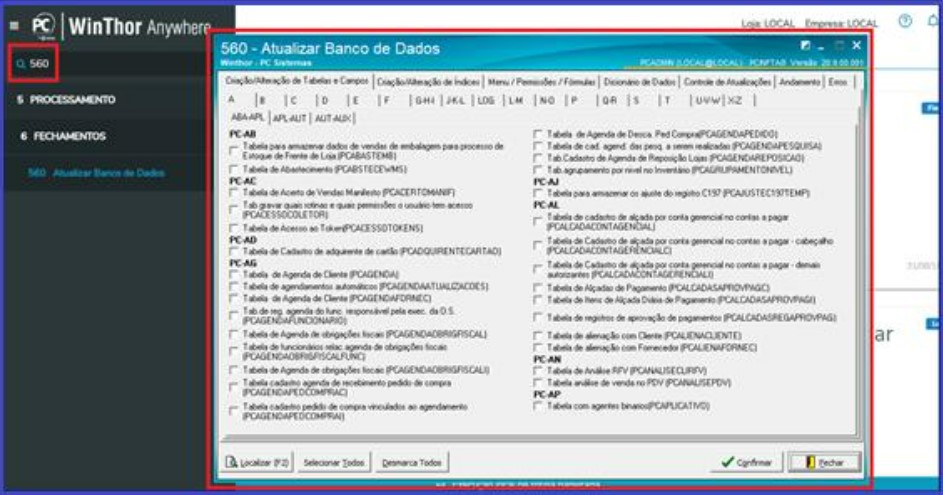This screenshot has height=495, width=943.
Task: Click the Confirmar button
Action: click(x=746, y=462)
